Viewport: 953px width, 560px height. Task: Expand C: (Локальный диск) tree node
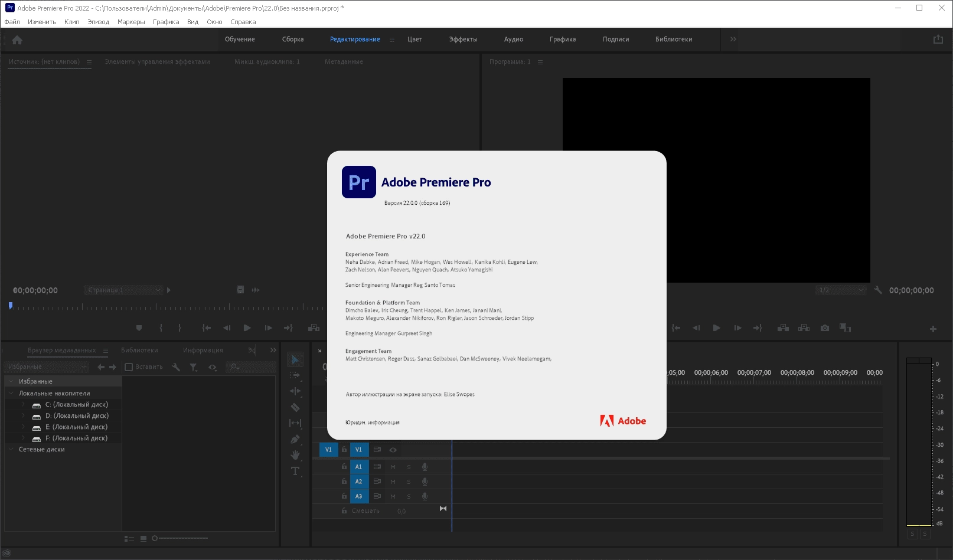[23, 404]
